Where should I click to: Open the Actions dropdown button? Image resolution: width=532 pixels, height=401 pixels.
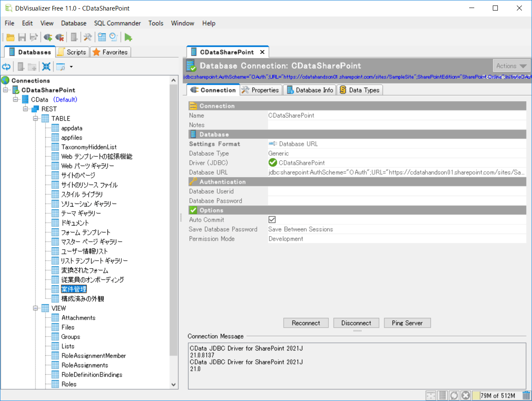(511, 66)
